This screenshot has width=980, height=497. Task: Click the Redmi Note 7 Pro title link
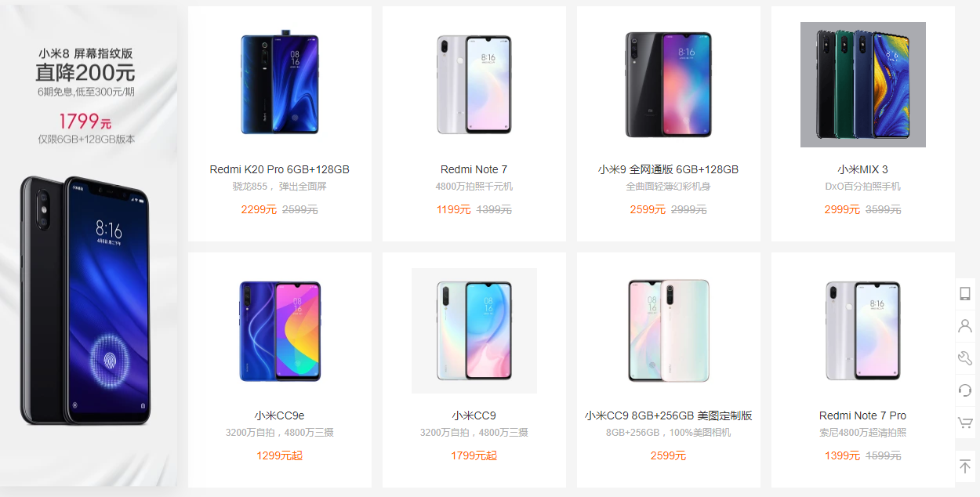(863, 415)
